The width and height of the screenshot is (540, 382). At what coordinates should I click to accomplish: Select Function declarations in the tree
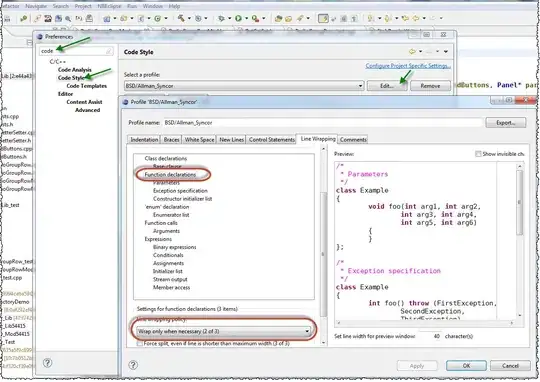point(170,175)
